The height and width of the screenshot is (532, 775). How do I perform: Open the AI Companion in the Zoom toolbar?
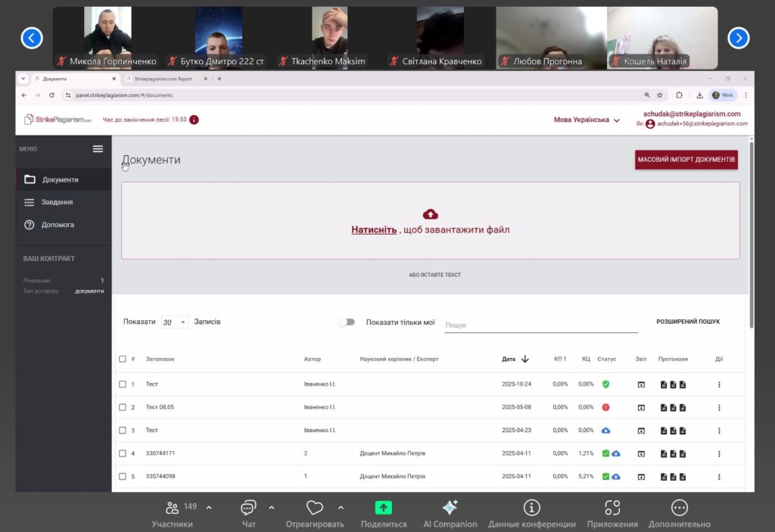450,508
